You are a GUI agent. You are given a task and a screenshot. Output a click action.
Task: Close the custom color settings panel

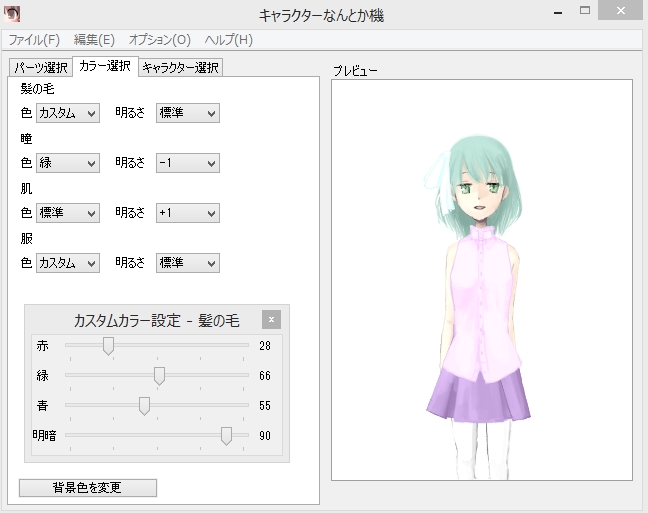pos(272,320)
